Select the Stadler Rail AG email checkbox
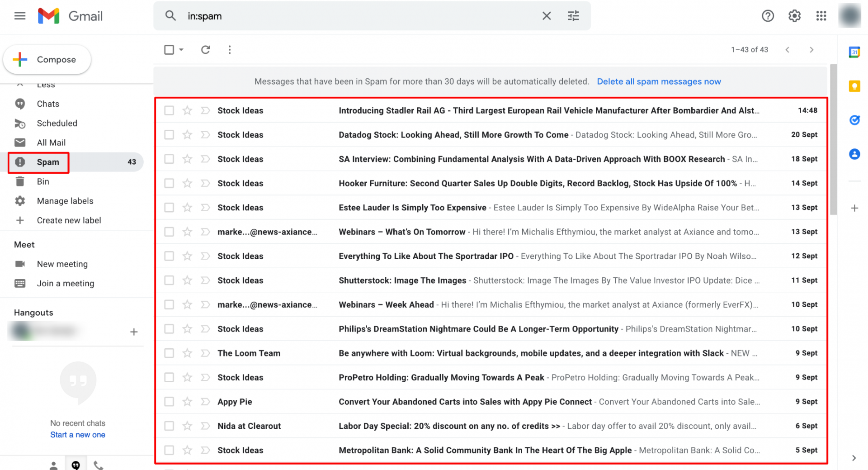The width and height of the screenshot is (868, 470). tap(169, 110)
